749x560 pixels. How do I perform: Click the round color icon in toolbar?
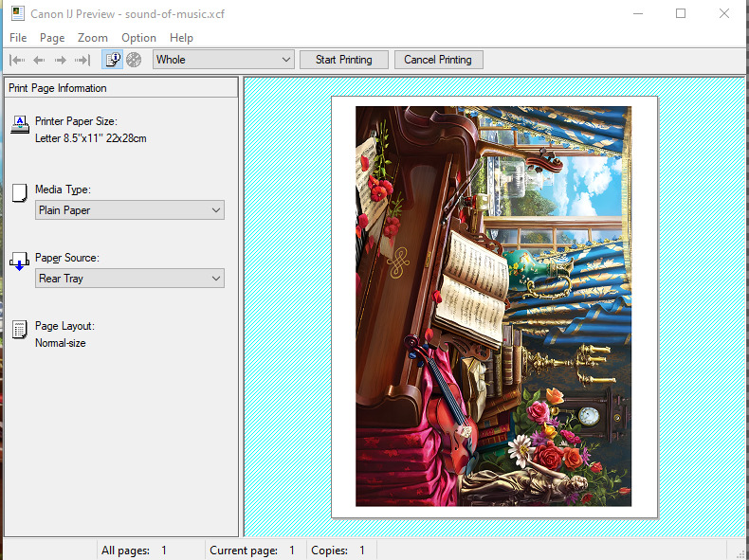click(x=134, y=60)
